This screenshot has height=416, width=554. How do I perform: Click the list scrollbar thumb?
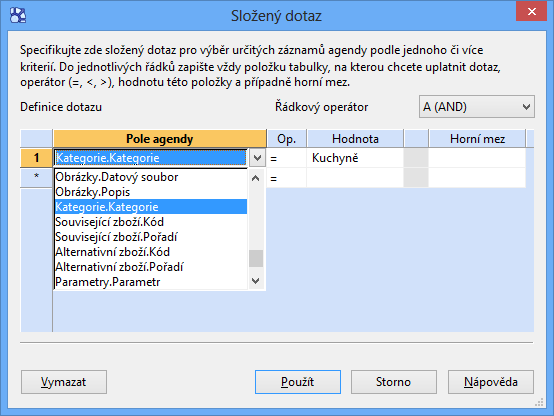(x=256, y=259)
